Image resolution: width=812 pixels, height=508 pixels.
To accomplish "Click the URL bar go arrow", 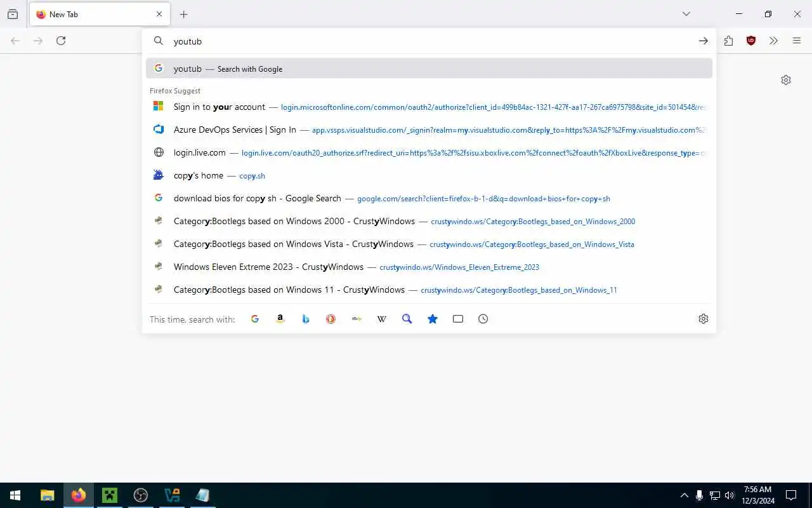I will pyautogui.click(x=703, y=41).
